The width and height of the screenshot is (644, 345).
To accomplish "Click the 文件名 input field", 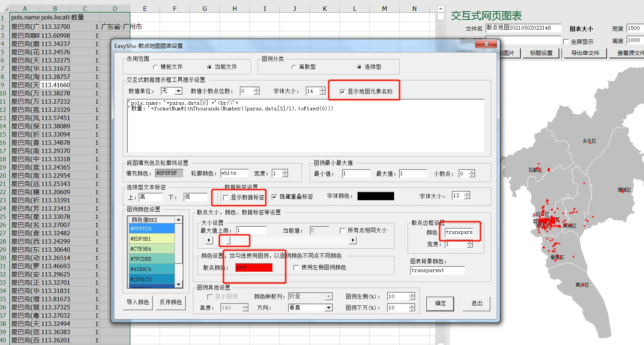I will coord(523,28).
